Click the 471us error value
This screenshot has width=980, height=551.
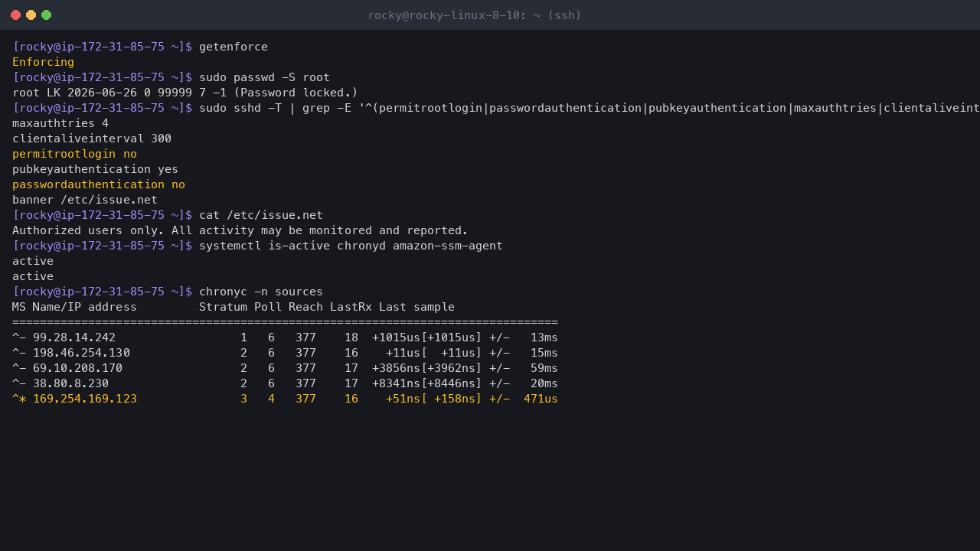[x=541, y=399]
